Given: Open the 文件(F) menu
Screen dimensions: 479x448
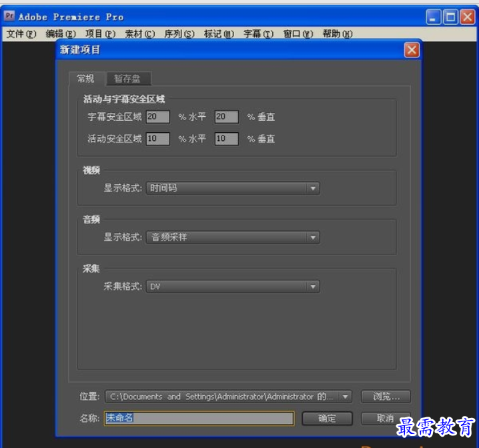Looking at the screenshot, I should 21,33.
